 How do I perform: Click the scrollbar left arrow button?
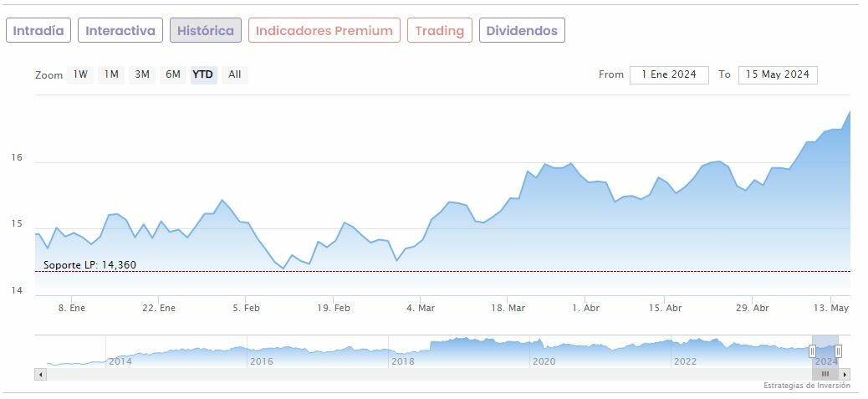[40, 374]
